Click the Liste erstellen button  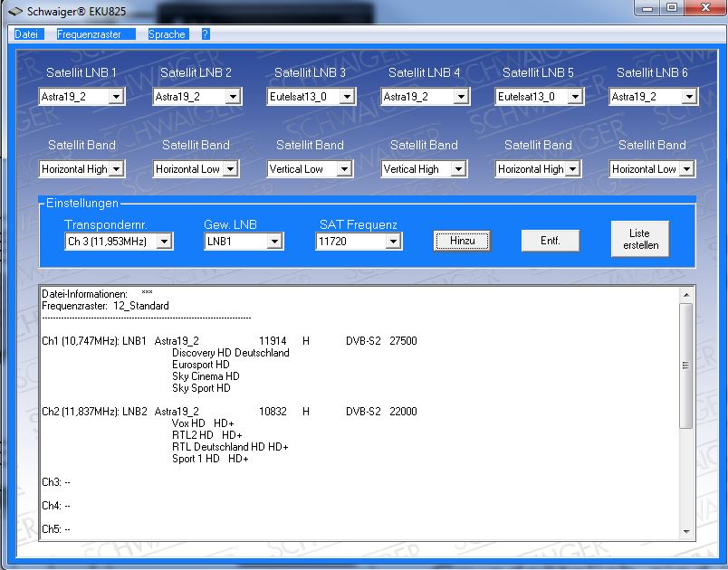point(639,240)
